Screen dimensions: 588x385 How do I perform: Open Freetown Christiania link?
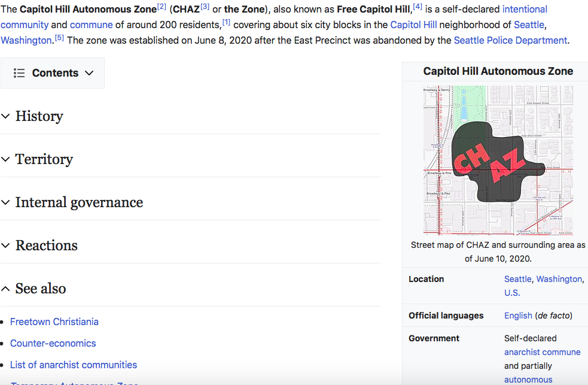click(x=54, y=322)
